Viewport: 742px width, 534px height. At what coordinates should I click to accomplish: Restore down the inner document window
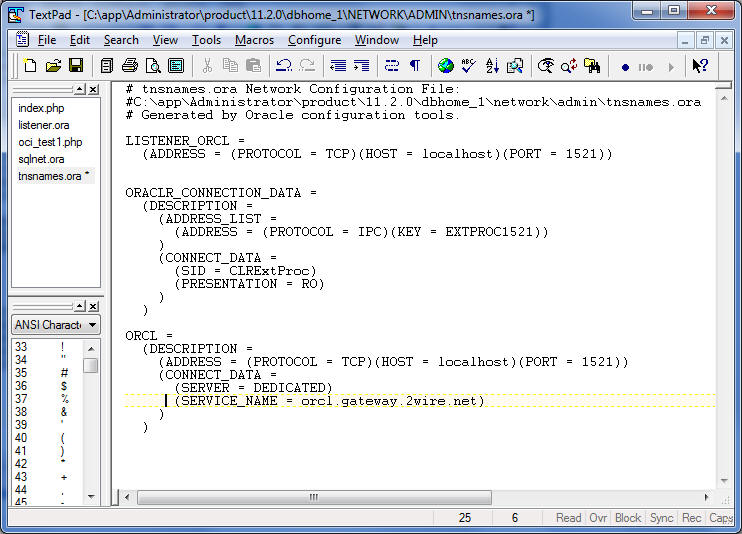[x=704, y=40]
